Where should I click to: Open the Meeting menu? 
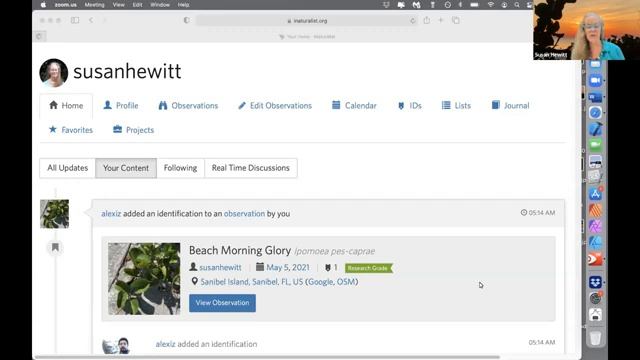click(x=94, y=5)
